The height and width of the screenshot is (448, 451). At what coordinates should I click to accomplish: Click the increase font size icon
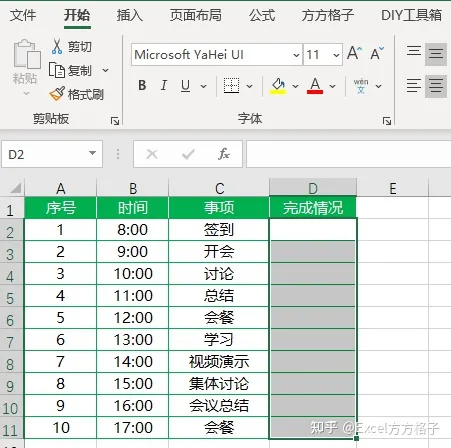coord(354,53)
